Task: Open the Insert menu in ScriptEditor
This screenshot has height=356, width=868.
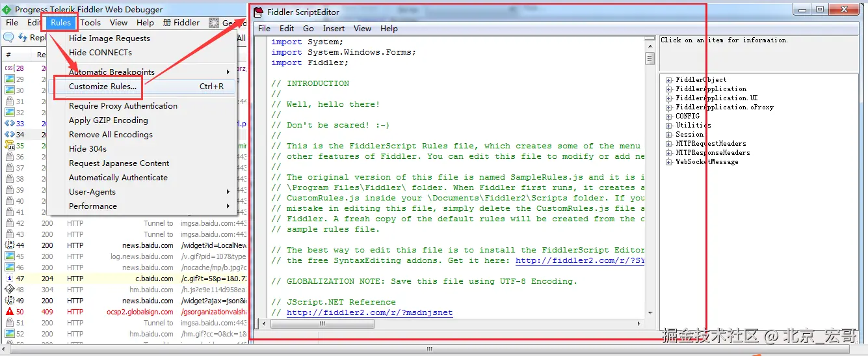Action: 334,29
